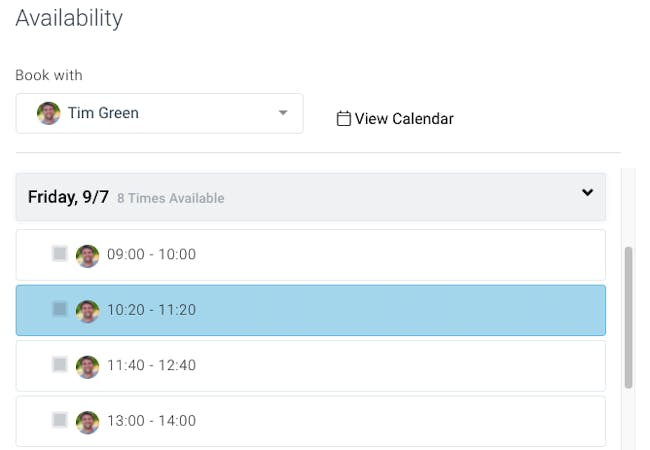The image size is (650, 450).
Task: Open the View Calendar link
Action: pos(404,119)
